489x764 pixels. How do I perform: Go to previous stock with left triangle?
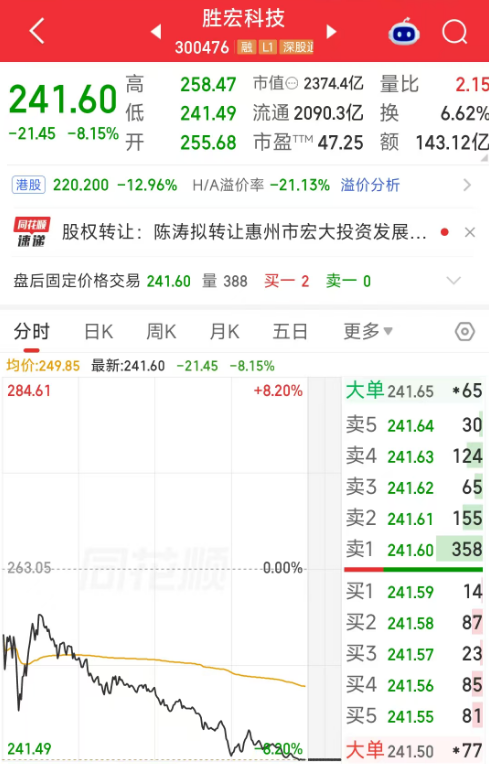156,32
